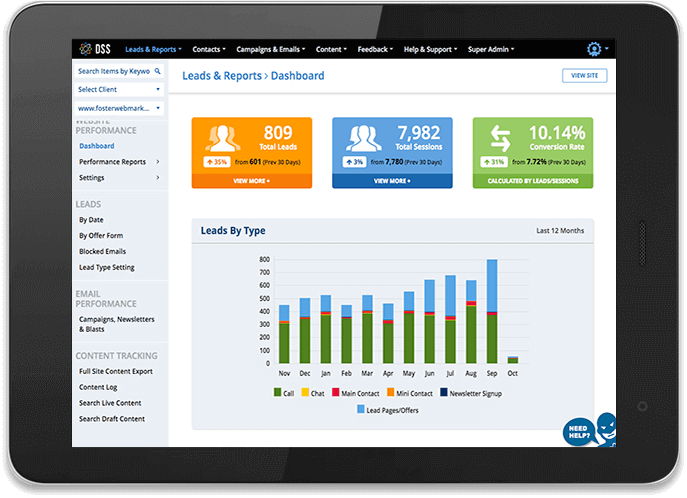Open the Select Client dropdown
The width and height of the screenshot is (687, 498).
(x=119, y=89)
